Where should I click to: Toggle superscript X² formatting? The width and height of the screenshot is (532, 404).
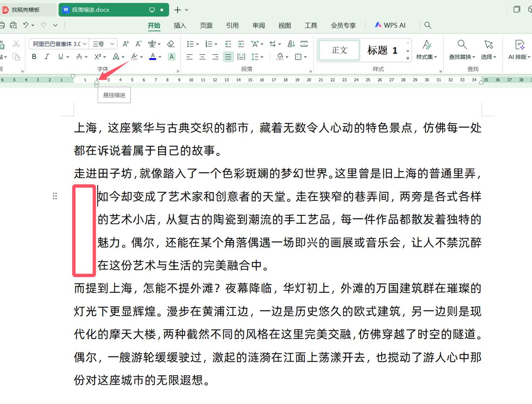[98, 56]
